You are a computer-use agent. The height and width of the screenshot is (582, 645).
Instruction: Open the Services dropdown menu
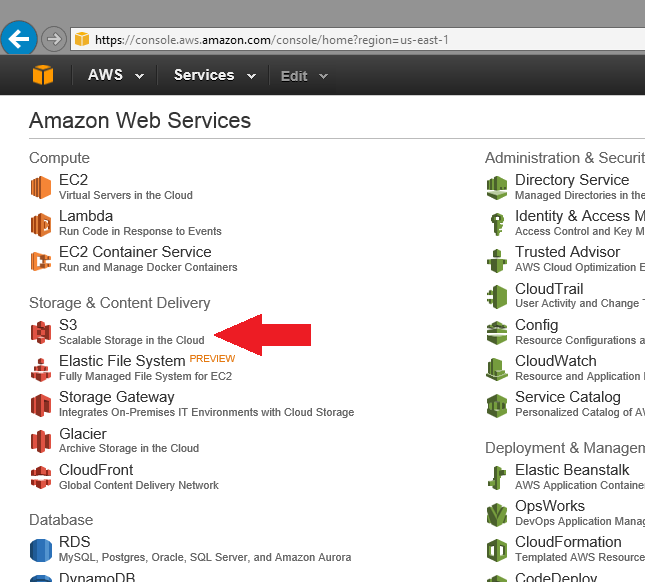pos(215,75)
